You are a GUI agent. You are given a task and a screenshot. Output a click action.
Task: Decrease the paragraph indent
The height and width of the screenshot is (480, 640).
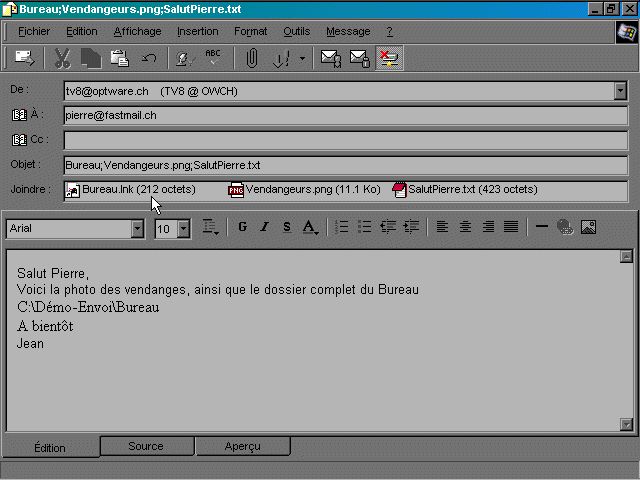tap(388, 227)
